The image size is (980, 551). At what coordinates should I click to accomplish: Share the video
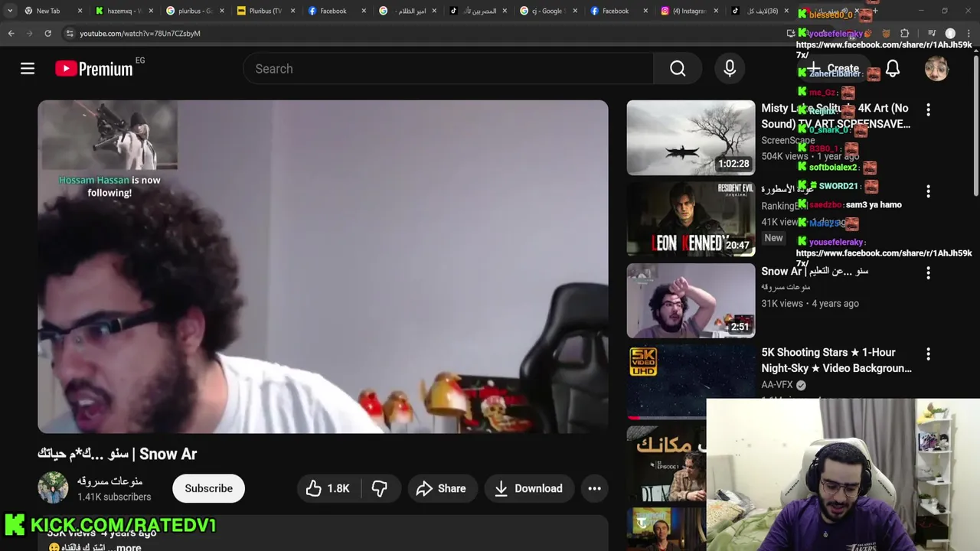pos(441,488)
